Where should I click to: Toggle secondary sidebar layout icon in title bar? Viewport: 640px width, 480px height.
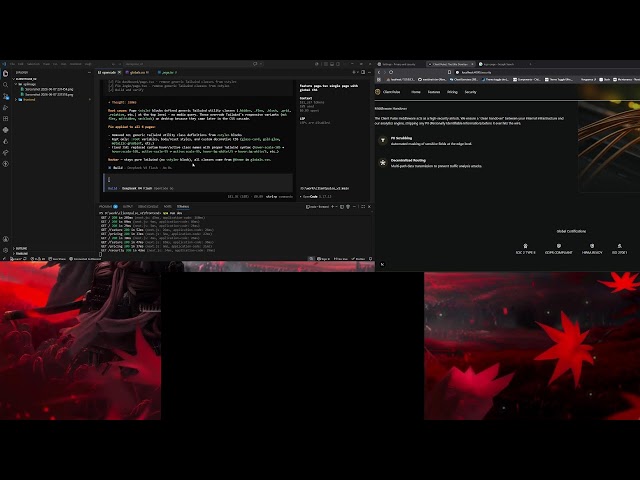click(x=338, y=64)
